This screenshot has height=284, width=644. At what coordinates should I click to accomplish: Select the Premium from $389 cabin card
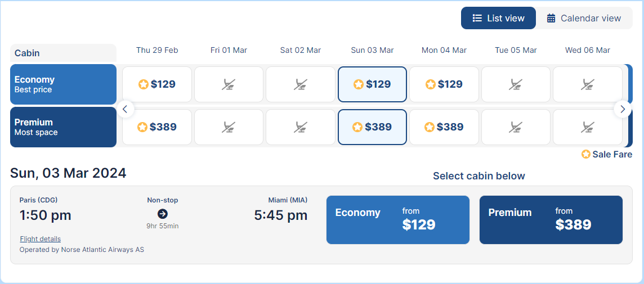pos(551,220)
